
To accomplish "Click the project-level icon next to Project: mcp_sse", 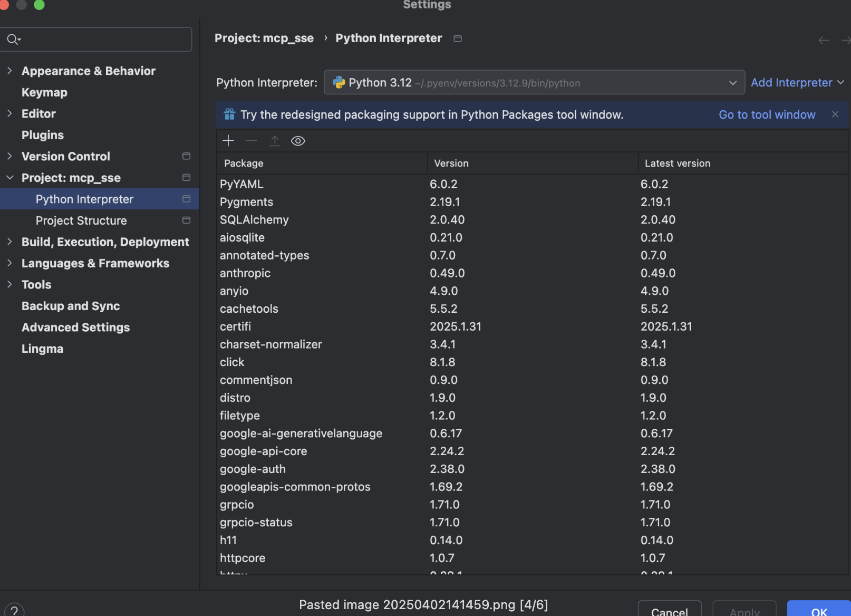I will click(186, 177).
